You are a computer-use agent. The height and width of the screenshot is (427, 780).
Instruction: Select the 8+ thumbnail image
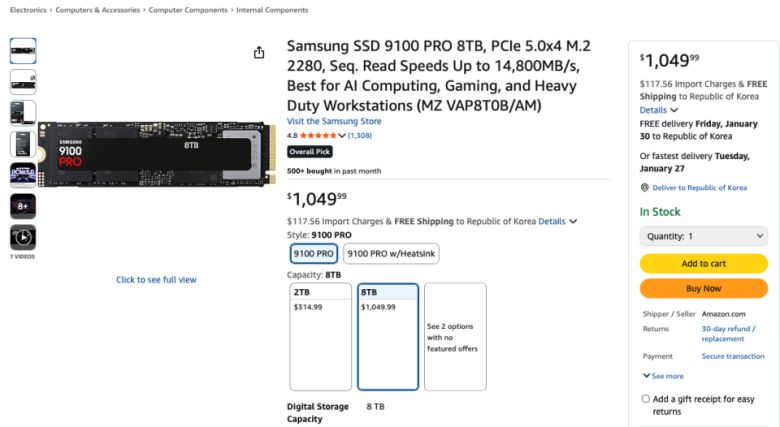tap(23, 206)
